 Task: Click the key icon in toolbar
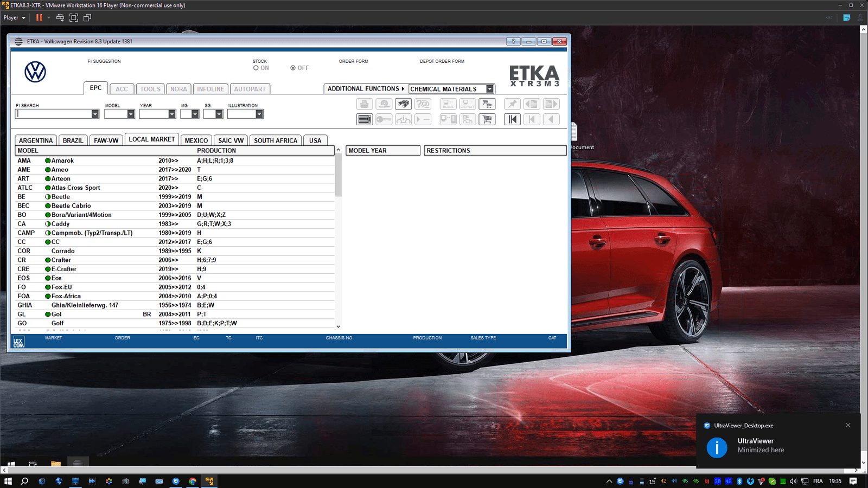tap(384, 119)
